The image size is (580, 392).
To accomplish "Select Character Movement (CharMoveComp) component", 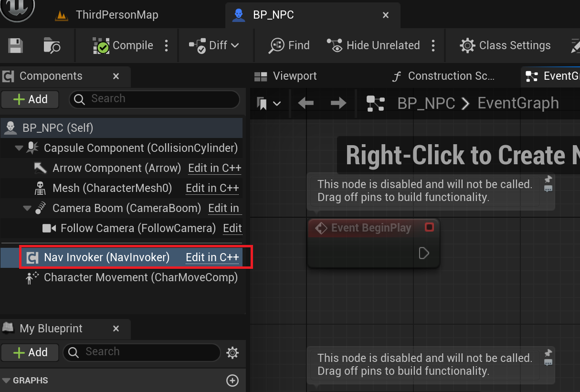I will tap(141, 277).
